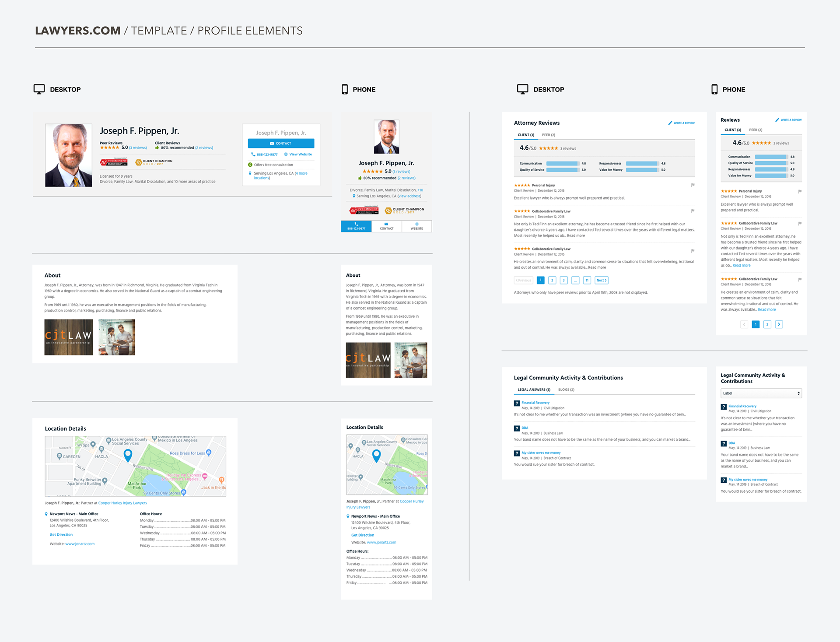Click pin icon beside phone 'Newport News - Main Office'
840x642 pixels.
pos(348,516)
